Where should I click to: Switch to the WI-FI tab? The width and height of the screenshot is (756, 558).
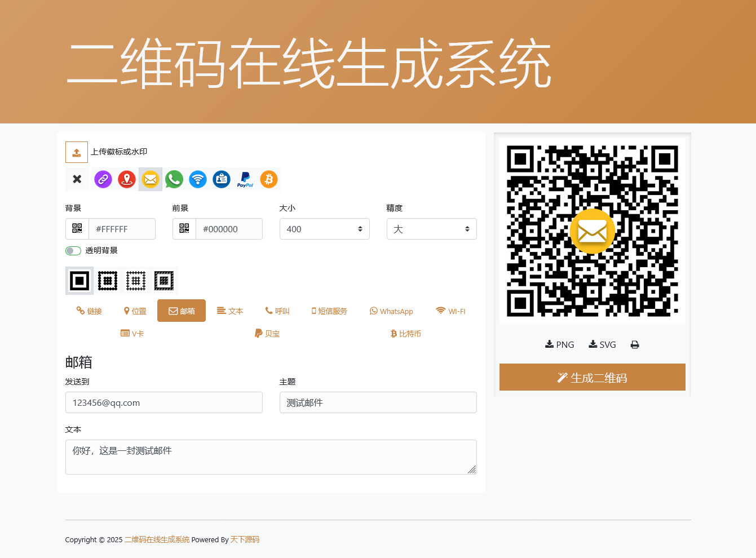coord(450,311)
